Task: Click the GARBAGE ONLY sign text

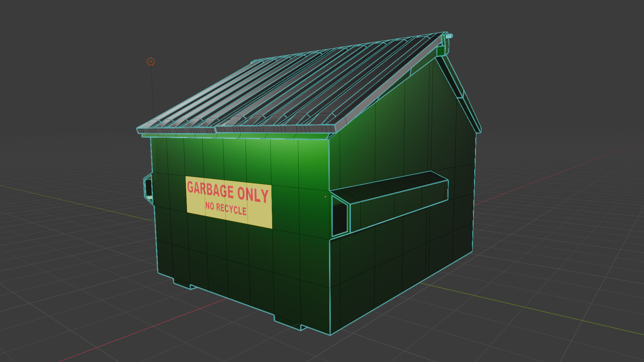Action: coord(228,192)
